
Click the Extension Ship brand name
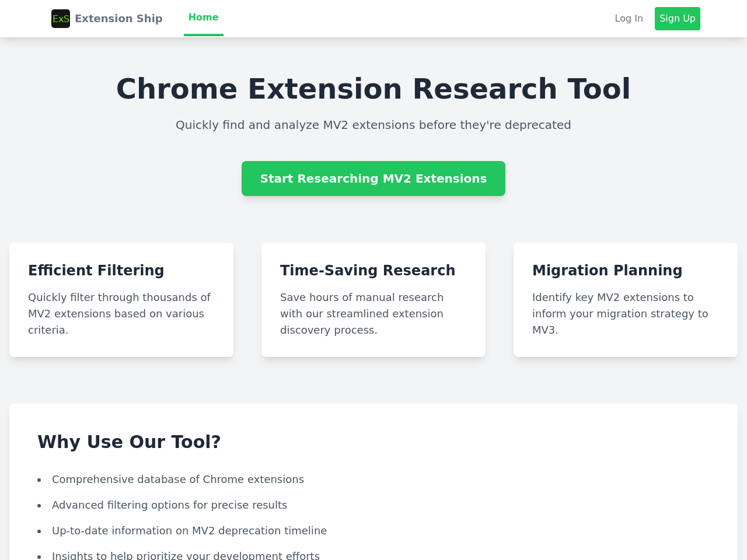coord(118,19)
